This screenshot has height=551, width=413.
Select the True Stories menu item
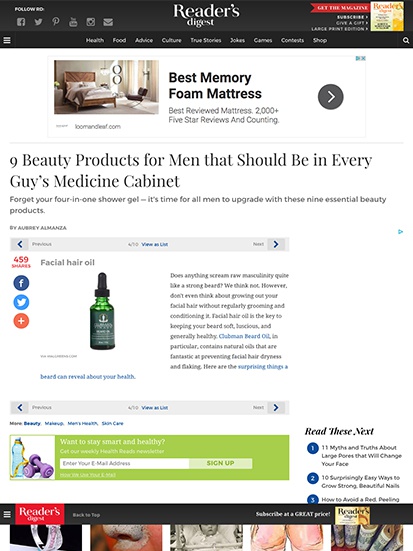(x=206, y=40)
